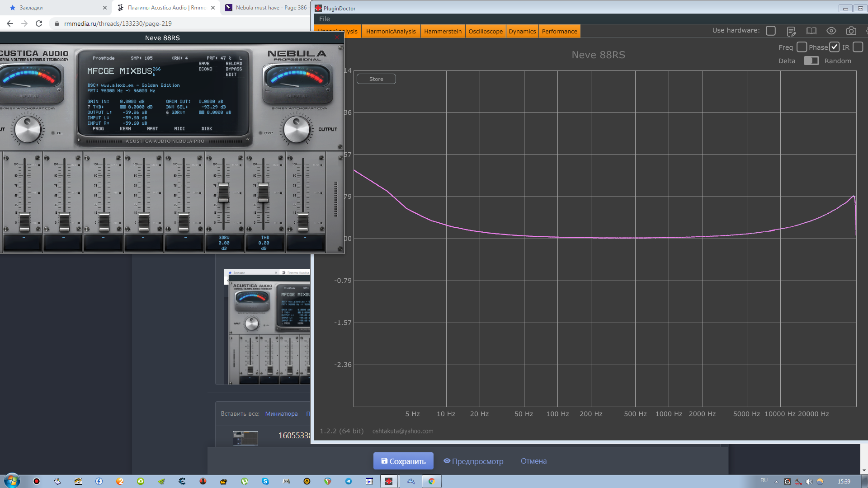Click the BYP indicator LED in Nebula
The width and height of the screenshot is (868, 488).
[261, 133]
